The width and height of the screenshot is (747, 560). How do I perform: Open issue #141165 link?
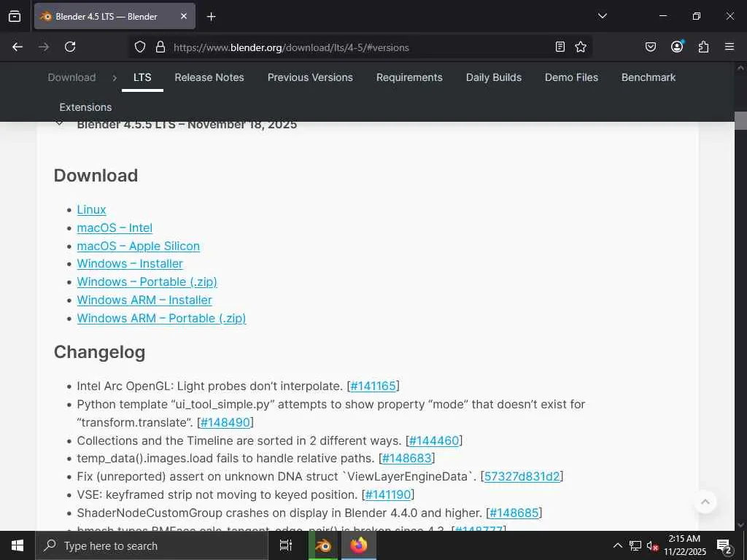[x=373, y=386]
